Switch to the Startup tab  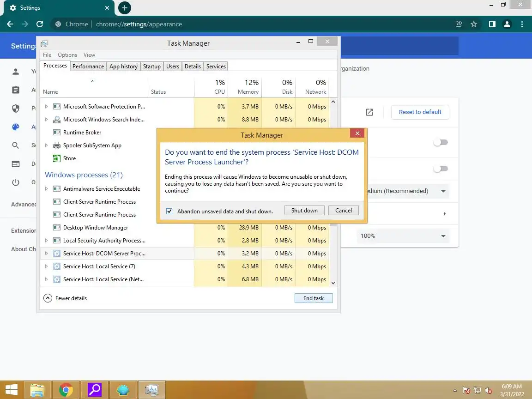coord(151,66)
